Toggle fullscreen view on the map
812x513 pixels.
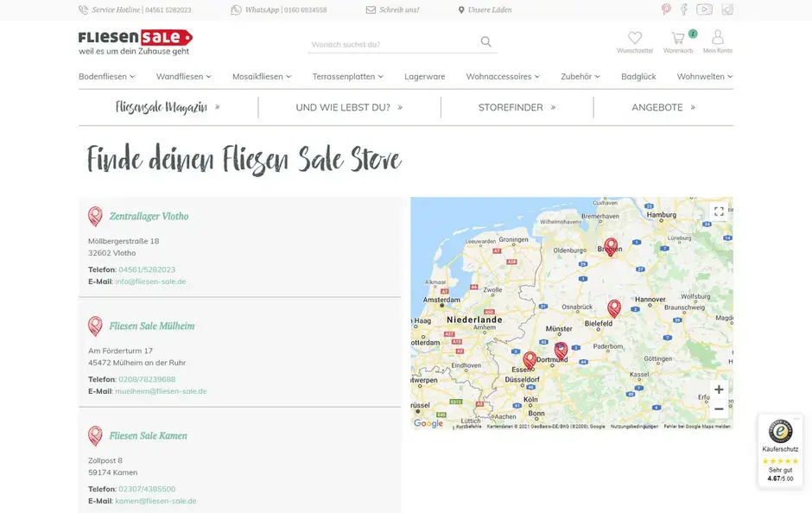tap(719, 212)
